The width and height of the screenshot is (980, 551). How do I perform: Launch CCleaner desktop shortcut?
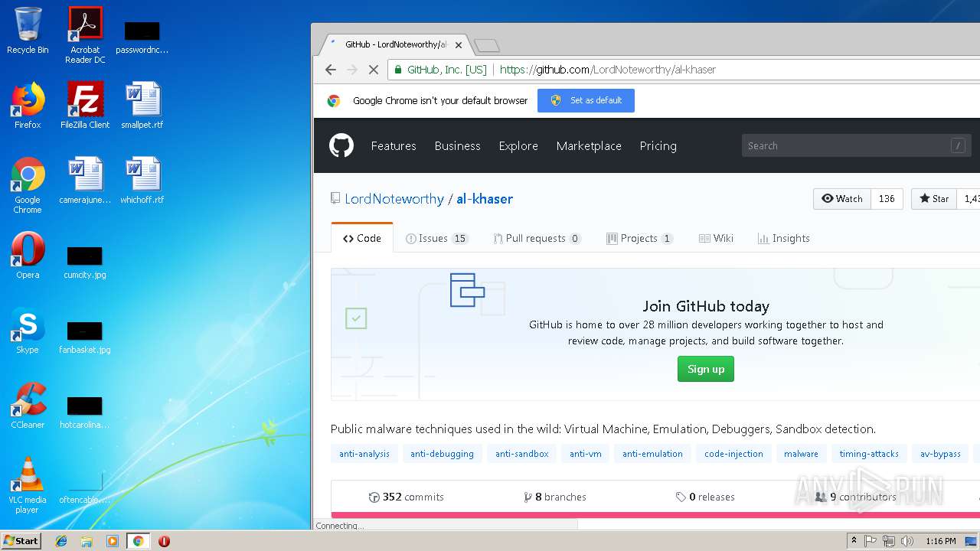coord(28,406)
